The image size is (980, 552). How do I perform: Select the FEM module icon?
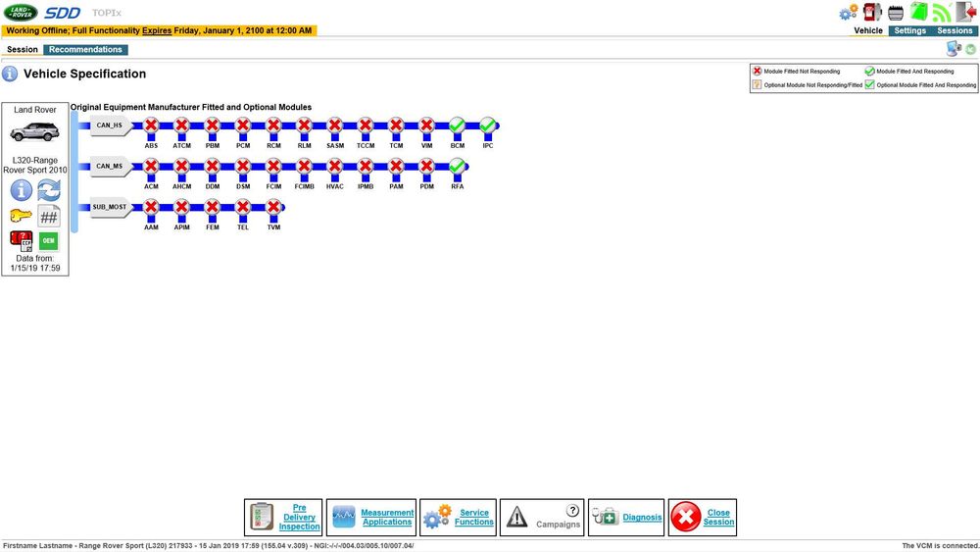pos(212,207)
